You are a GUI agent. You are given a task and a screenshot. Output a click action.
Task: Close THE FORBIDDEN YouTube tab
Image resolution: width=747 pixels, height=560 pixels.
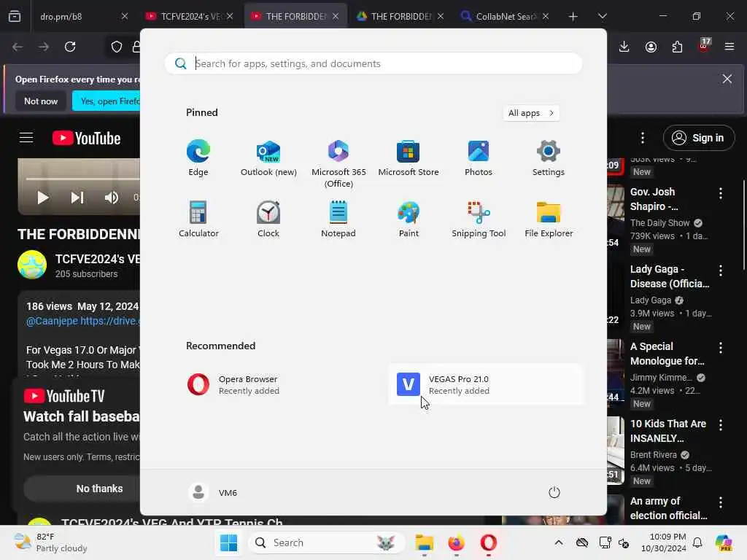336,16
